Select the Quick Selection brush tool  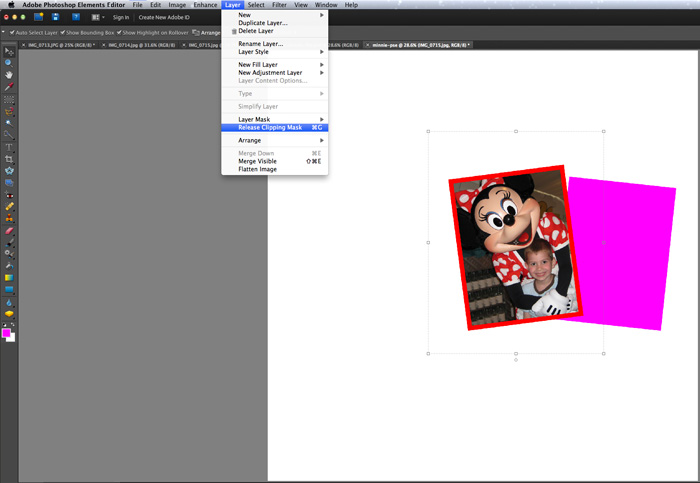(x=9, y=134)
